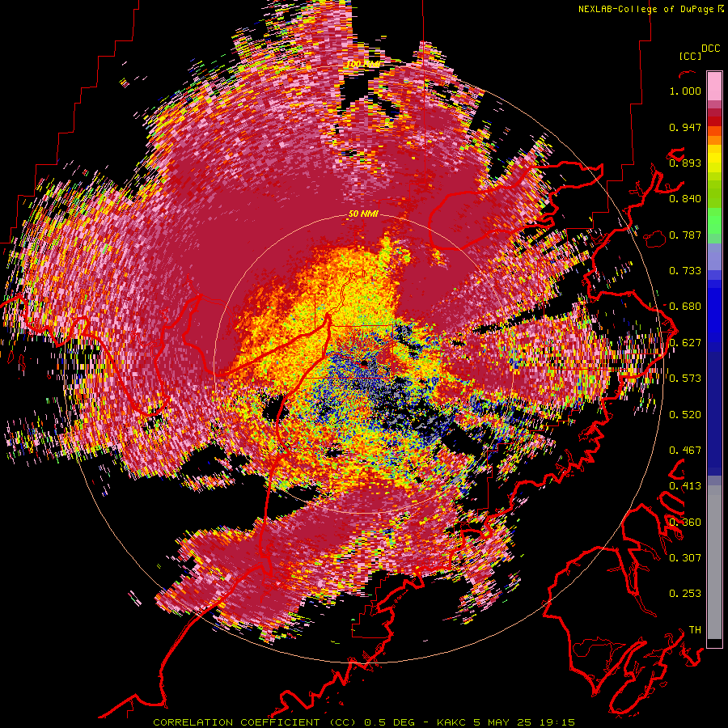Click the 50 NMI range ring label
728x728 pixels.
363,214
